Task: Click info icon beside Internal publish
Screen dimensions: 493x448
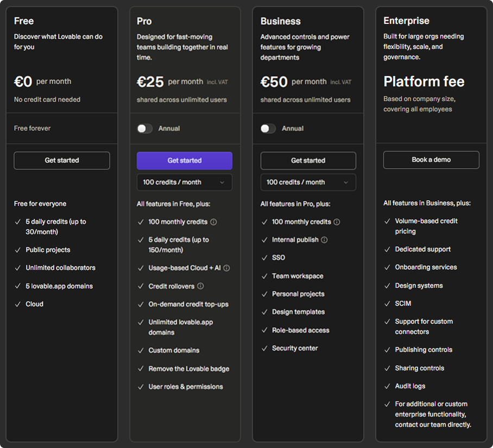Action: tap(324, 240)
